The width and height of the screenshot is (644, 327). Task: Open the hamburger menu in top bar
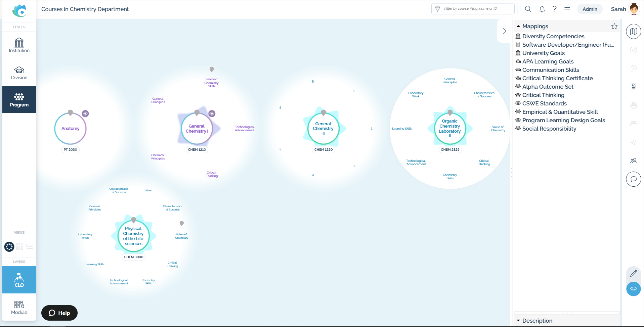click(x=567, y=9)
